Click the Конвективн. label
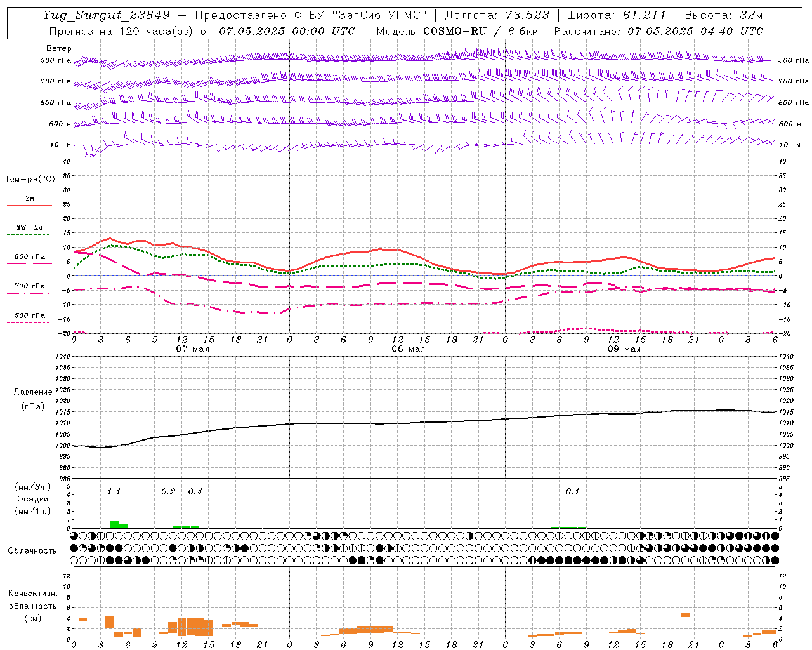Screen dimensions: 812x650 [x=32, y=594]
